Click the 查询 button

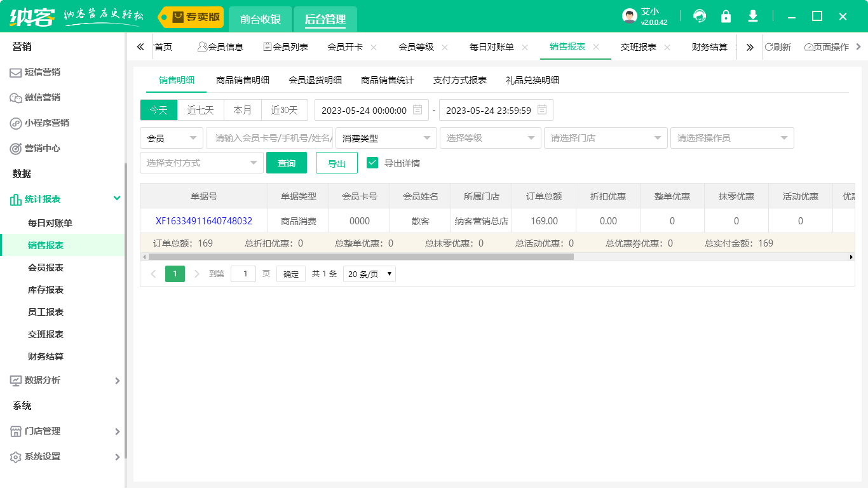[287, 163]
